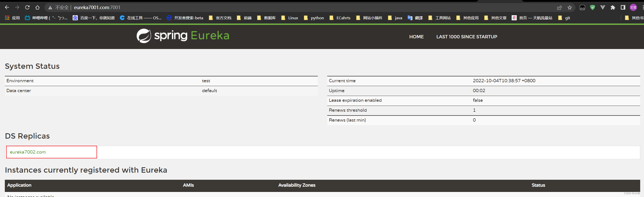This screenshot has width=644, height=197.
Task: Open the 在线工具 OS bookmark
Action: pyautogui.click(x=141, y=18)
